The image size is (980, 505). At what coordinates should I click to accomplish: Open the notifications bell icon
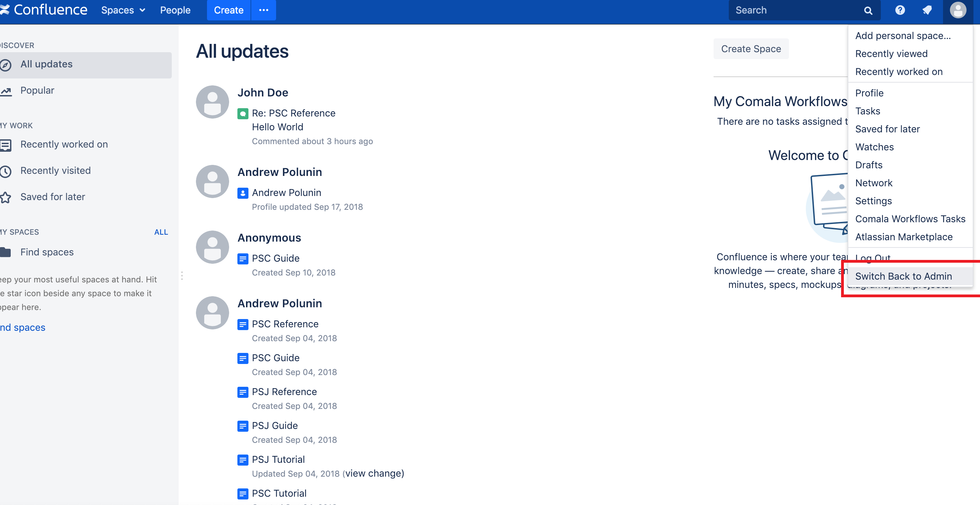(927, 10)
